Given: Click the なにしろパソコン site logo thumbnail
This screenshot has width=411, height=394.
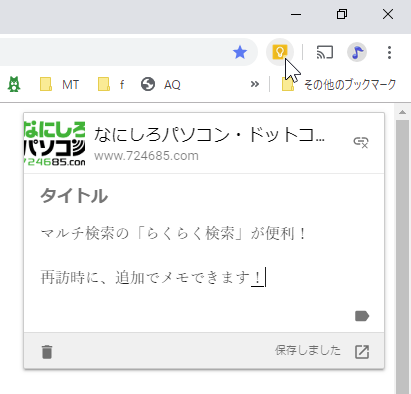Looking at the screenshot, I should pyautogui.click(x=54, y=144).
